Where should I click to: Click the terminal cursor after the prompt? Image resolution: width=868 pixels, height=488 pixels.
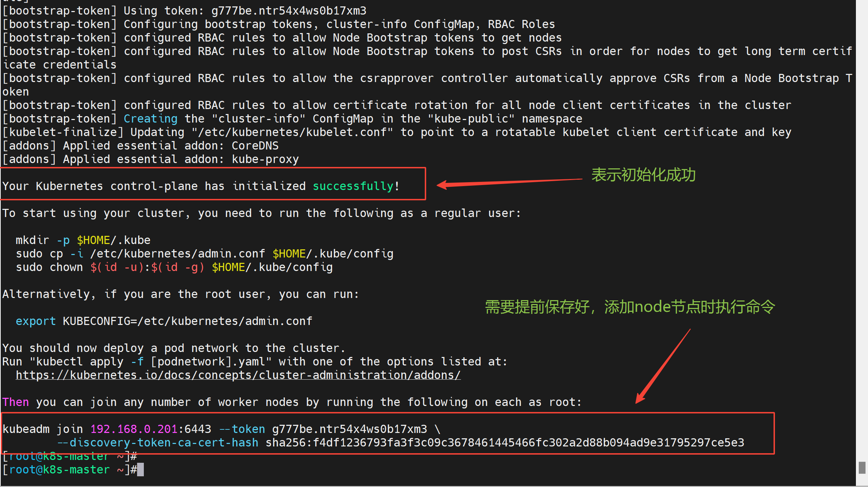[x=141, y=470]
